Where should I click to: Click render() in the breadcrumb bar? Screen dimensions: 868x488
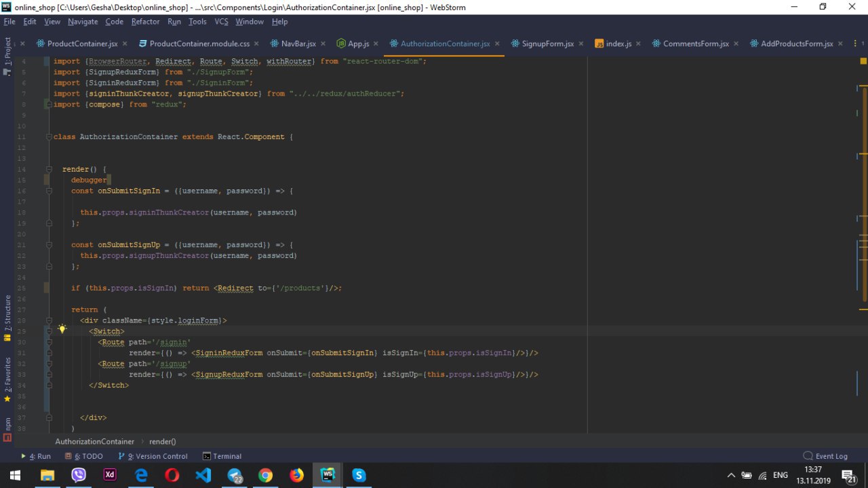click(162, 441)
